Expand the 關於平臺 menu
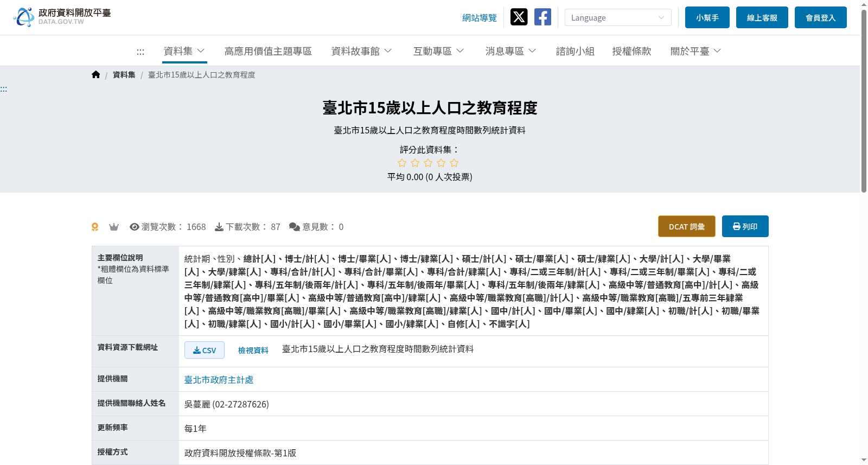This screenshot has width=868, height=465. click(695, 51)
